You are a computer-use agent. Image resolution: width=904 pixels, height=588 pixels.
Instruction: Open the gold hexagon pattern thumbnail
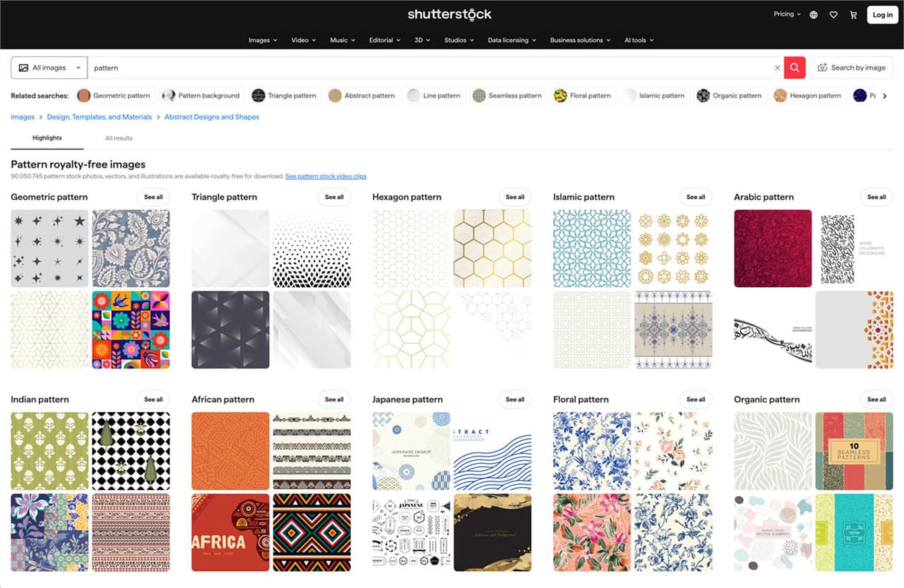pyautogui.click(x=493, y=248)
